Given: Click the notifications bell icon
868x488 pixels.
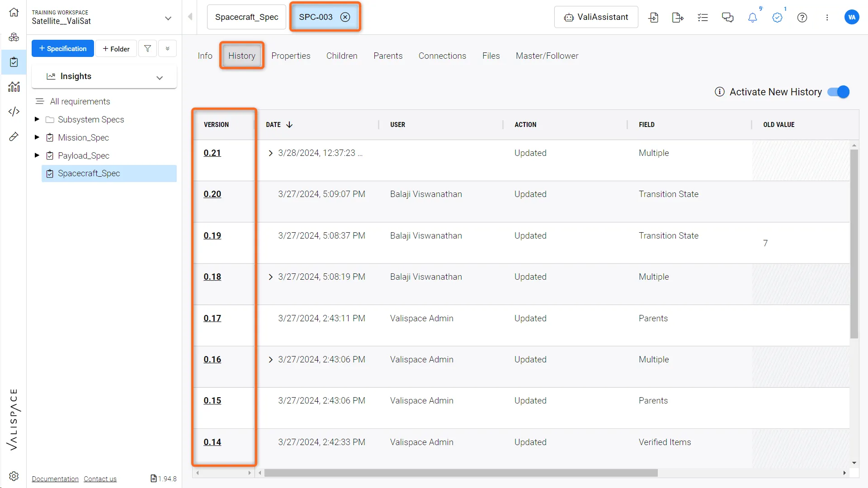Looking at the screenshot, I should pos(752,18).
